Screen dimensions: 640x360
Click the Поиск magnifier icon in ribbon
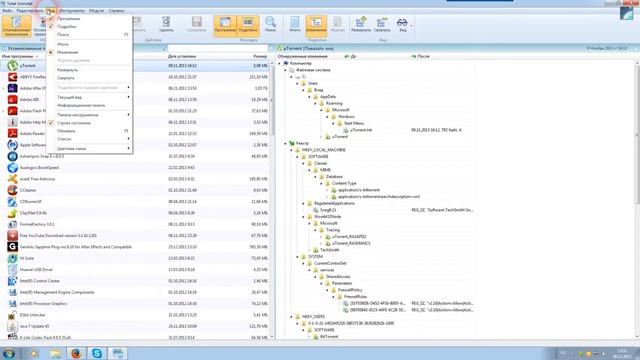(x=270, y=24)
